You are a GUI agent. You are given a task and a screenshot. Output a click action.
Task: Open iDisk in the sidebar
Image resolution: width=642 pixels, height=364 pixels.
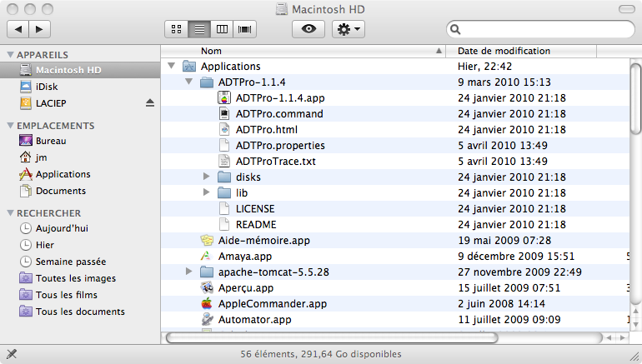point(47,87)
